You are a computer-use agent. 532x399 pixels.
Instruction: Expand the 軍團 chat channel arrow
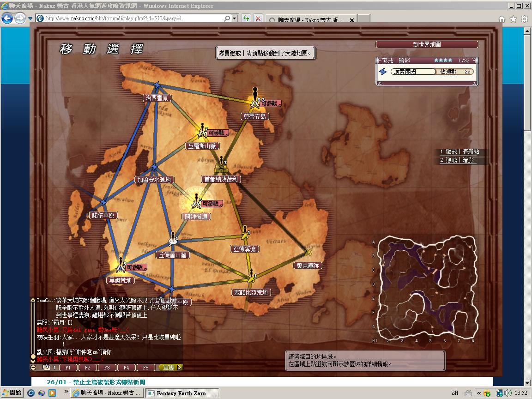[180, 368]
